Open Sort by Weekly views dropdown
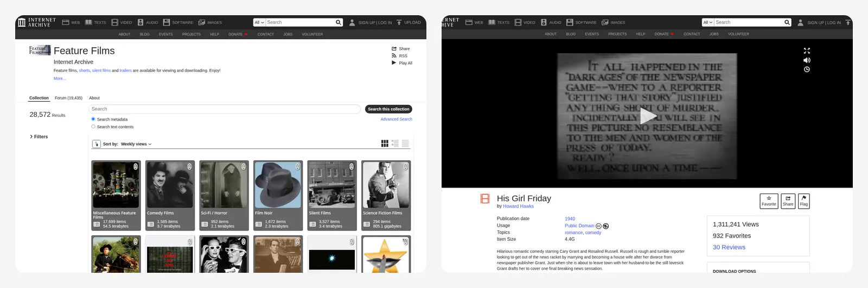This screenshot has height=288, width=868. pos(136,144)
